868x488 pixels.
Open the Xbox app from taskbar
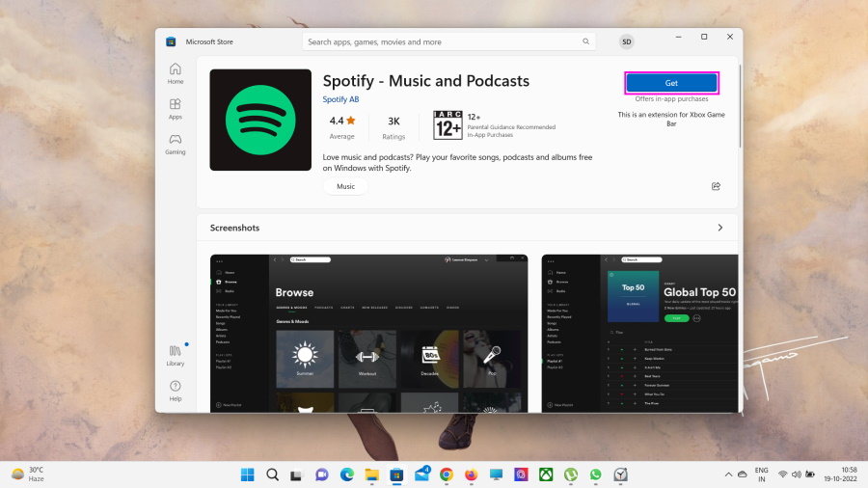[546, 474]
